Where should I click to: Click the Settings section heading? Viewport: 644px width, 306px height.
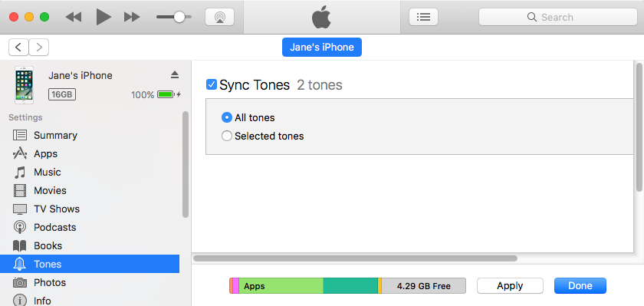pos(25,117)
